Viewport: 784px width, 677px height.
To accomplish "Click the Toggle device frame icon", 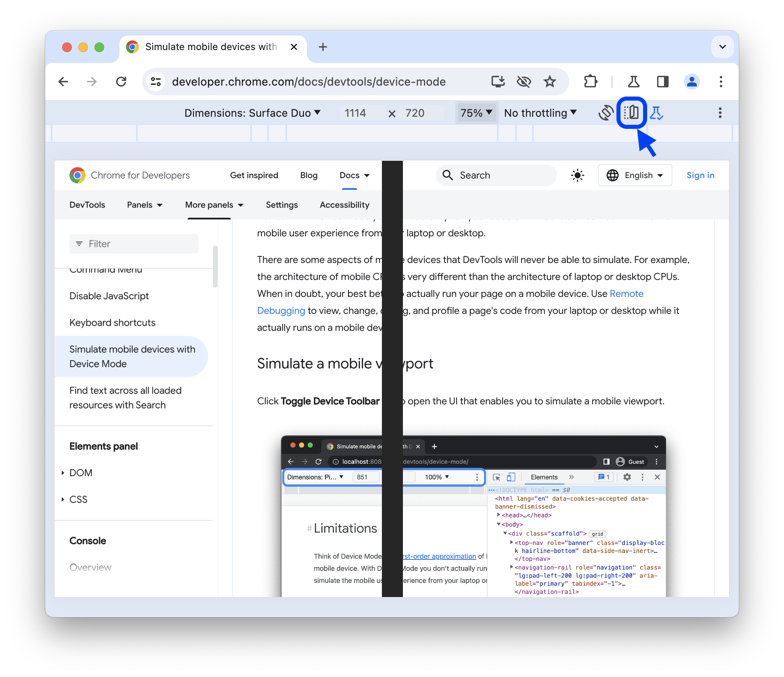I will click(631, 113).
